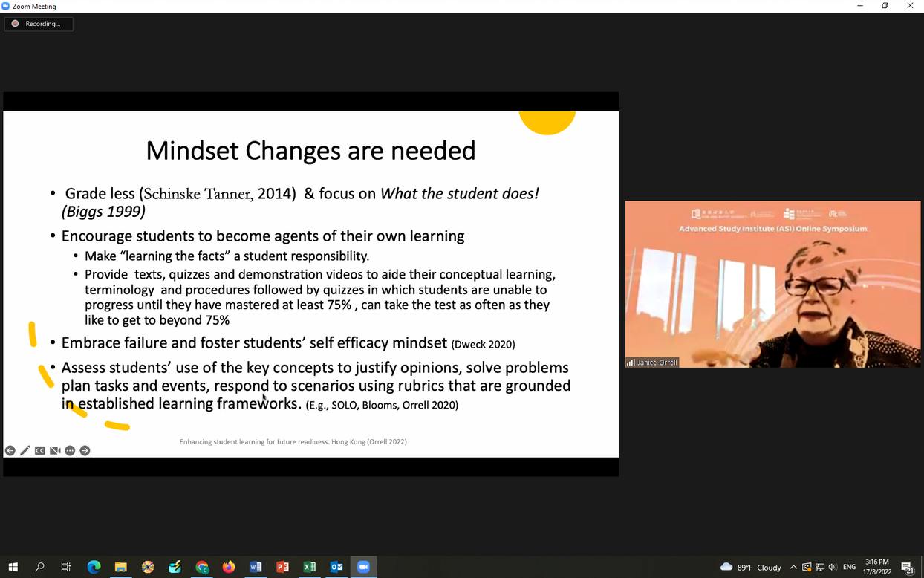Image resolution: width=924 pixels, height=578 pixels.
Task: Switch to PowerPoint on taskbar
Action: 282,567
